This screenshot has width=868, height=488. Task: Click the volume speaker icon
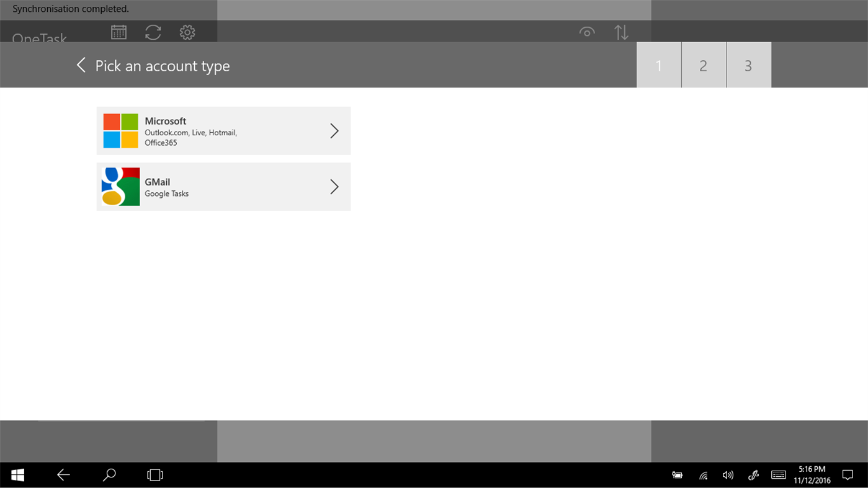pos(728,476)
